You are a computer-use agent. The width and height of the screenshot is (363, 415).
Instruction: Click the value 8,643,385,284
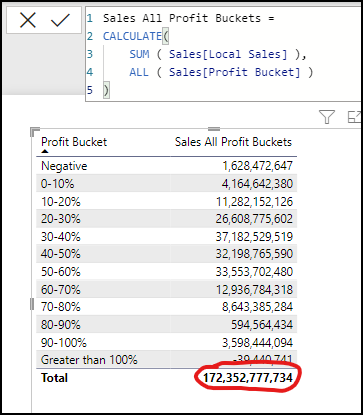pyautogui.click(x=257, y=307)
